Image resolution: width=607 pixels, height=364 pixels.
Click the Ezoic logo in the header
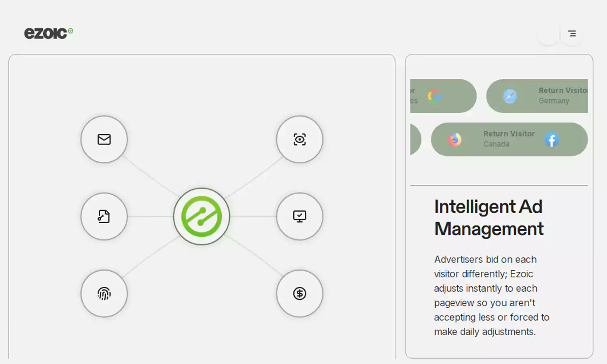click(x=48, y=33)
